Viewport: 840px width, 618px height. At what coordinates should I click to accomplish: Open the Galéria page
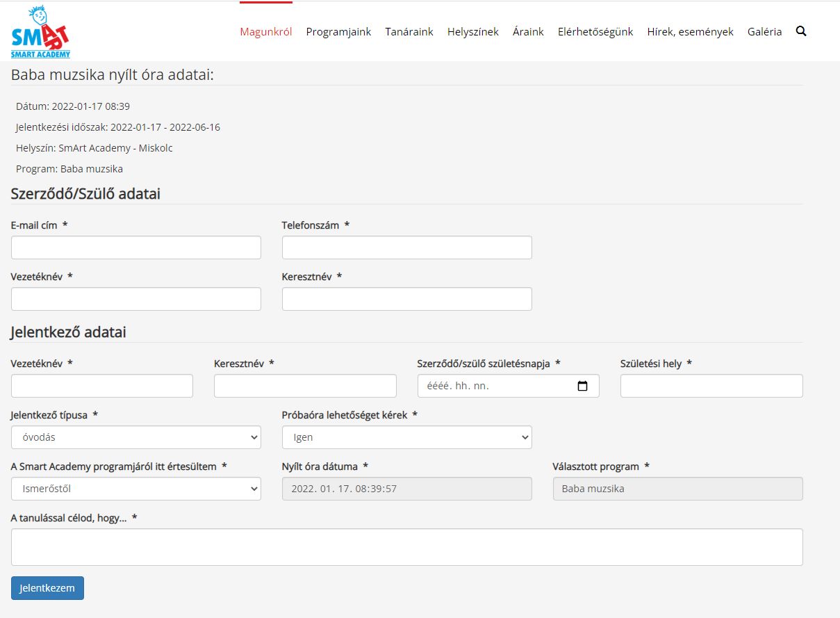764,32
